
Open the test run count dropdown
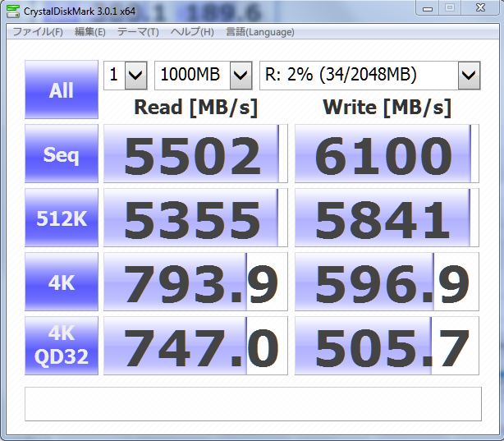(x=125, y=76)
